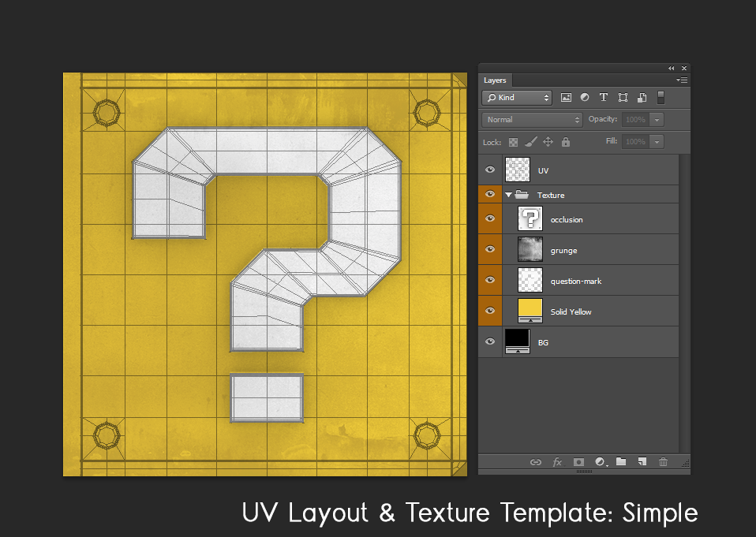Hide the question-mark layer

[490, 280]
